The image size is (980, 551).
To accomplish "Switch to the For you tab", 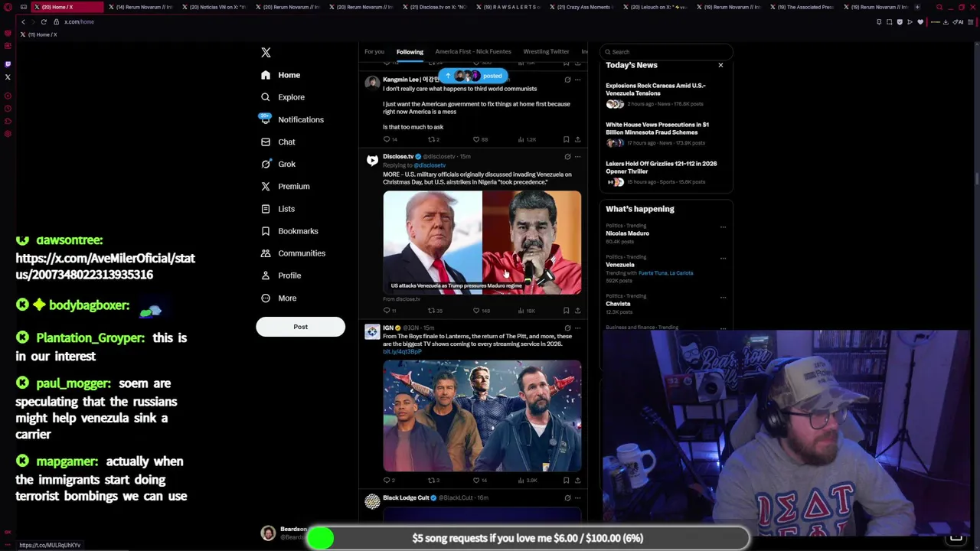I will click(x=374, y=52).
